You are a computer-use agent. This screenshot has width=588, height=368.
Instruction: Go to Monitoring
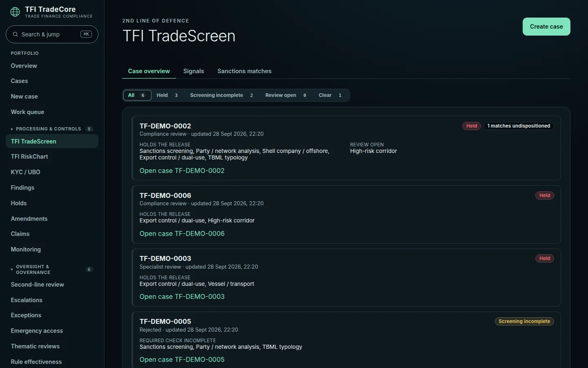(x=52, y=249)
